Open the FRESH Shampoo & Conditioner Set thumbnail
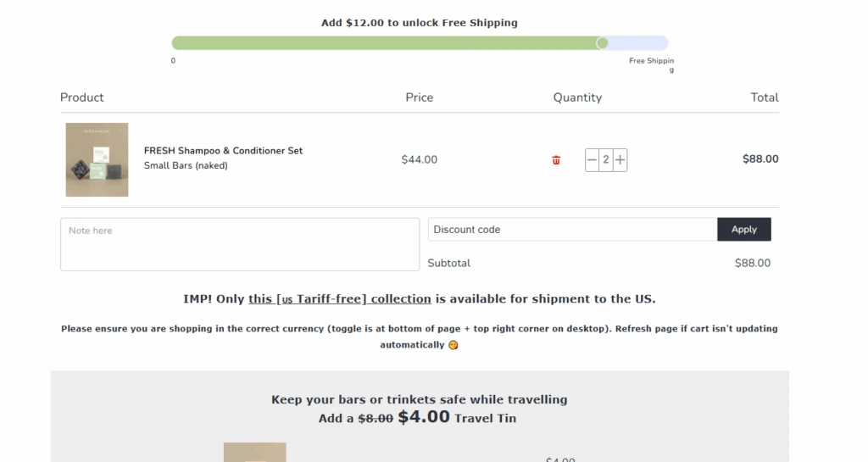868x462 pixels. coord(97,159)
